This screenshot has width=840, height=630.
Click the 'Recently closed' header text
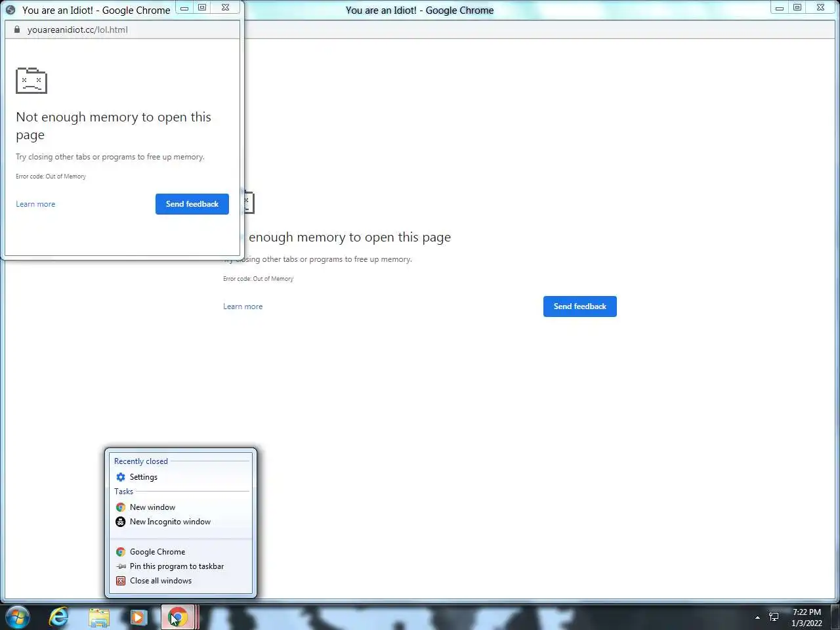pos(141,461)
